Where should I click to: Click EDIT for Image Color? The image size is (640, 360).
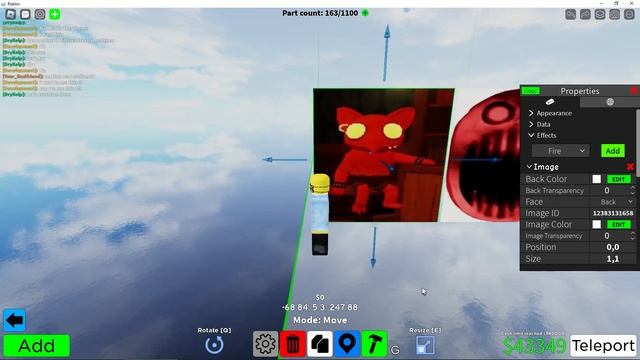pyautogui.click(x=619, y=224)
